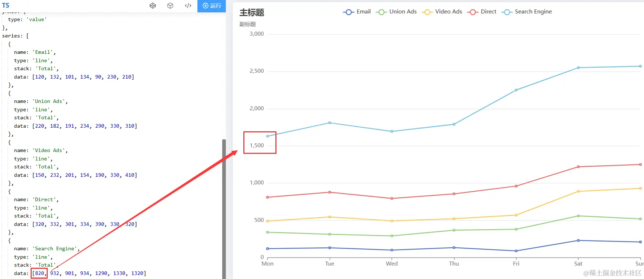Toggle the Union Ads legend item
This screenshot has height=279, width=644.
pos(396,12)
